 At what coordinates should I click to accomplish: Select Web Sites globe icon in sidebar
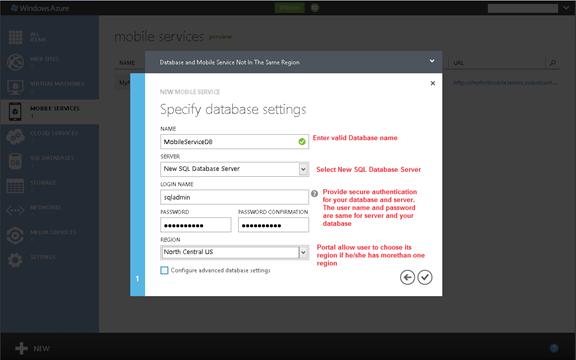tap(15, 62)
